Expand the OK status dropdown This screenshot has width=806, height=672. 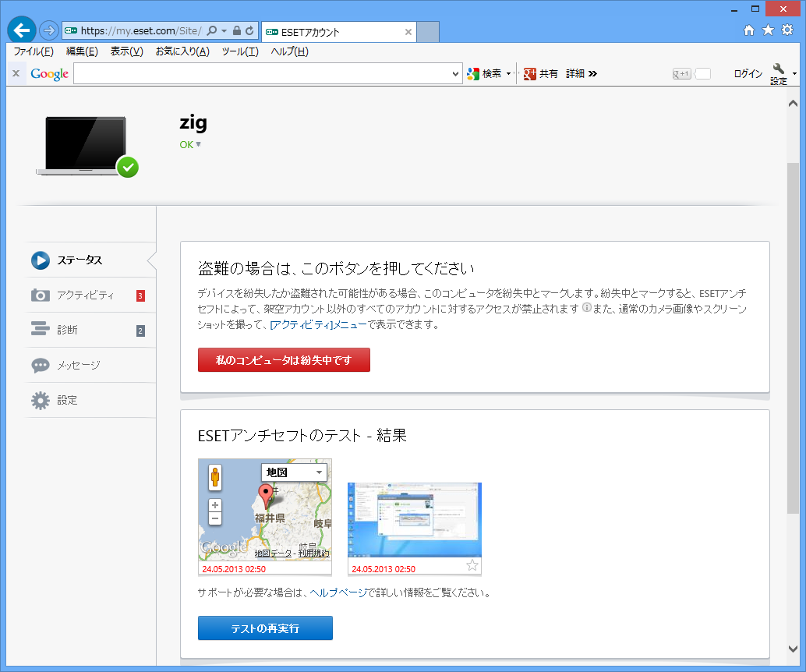tap(198, 144)
